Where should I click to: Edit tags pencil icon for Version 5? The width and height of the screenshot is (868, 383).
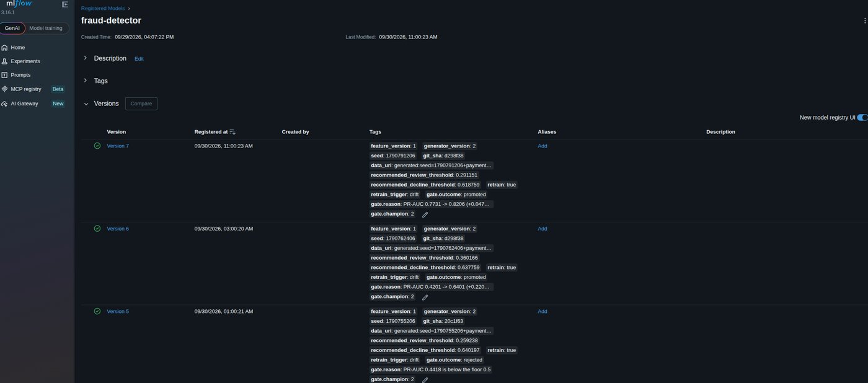click(425, 380)
